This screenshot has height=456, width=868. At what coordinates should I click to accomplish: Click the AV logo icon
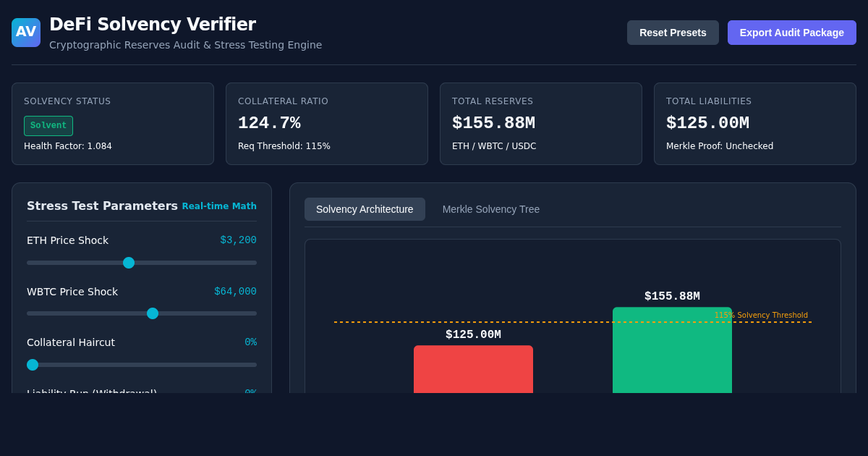(26, 33)
